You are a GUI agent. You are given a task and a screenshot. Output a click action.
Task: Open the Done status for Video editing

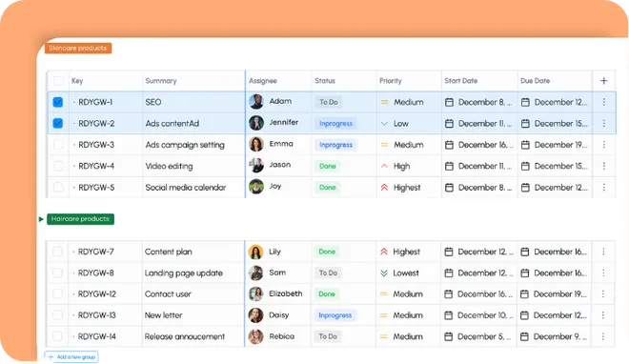[327, 166]
